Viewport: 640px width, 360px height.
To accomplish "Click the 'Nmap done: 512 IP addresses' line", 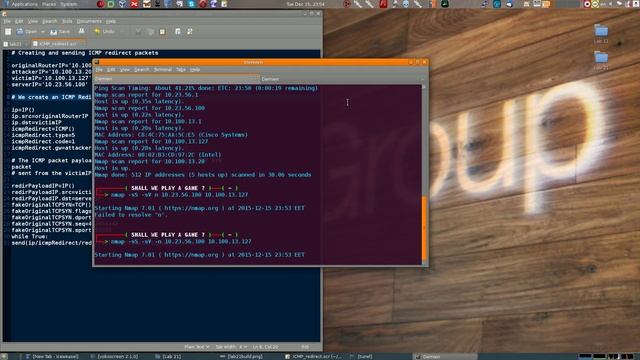I will pos(203,175).
